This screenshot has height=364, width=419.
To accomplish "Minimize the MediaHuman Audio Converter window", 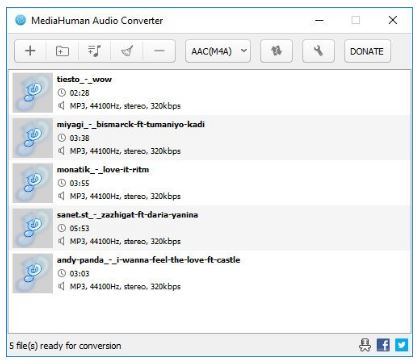I will click(319, 20).
